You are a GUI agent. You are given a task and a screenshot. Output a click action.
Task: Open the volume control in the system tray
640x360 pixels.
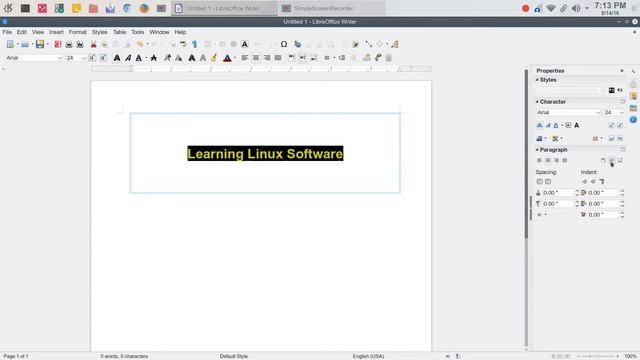[576, 8]
